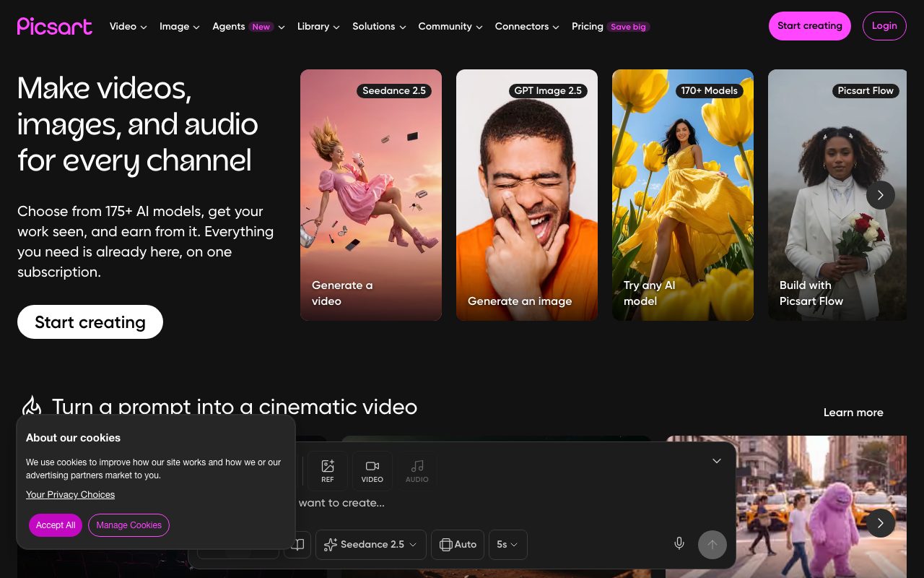The width and height of the screenshot is (924, 578).
Task: Click the Login button
Action: click(x=884, y=26)
